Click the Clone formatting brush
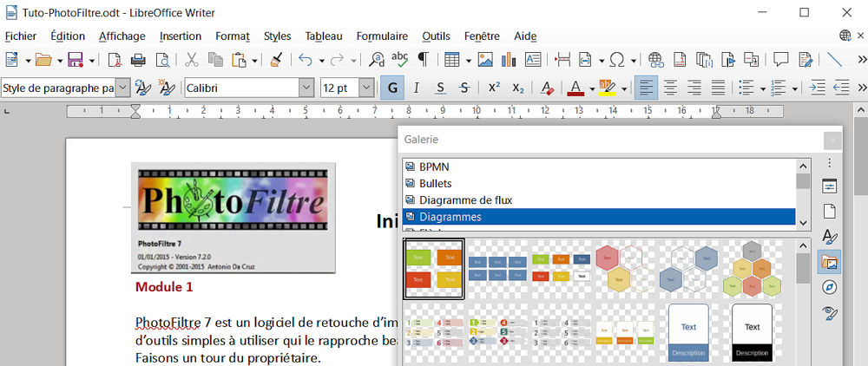The height and width of the screenshot is (366, 868). (277, 59)
